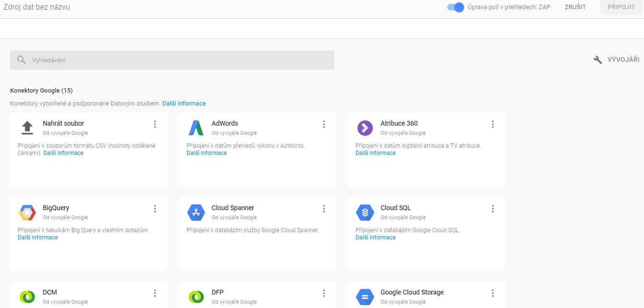This screenshot has width=644, height=308.
Task: Toggle Úprava polí v přehledech switch
Action: [x=455, y=7]
